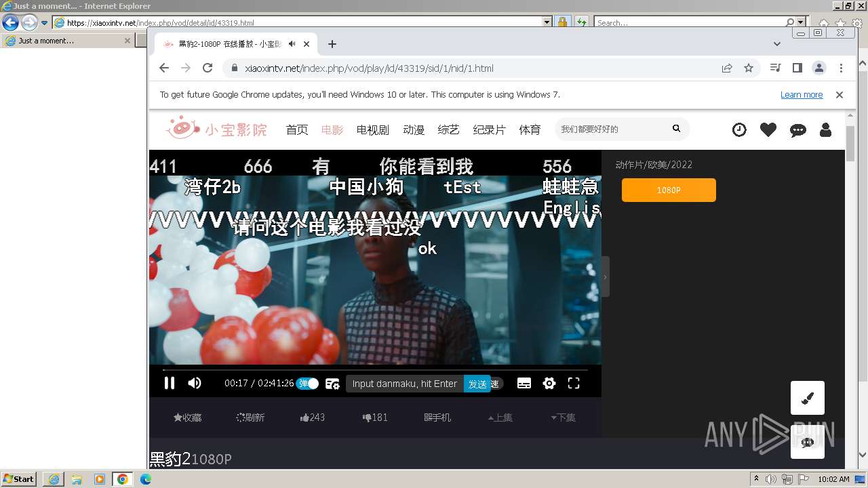Launch Internet Explorer from taskbar
This screenshot has height=488, width=868.
click(x=54, y=479)
